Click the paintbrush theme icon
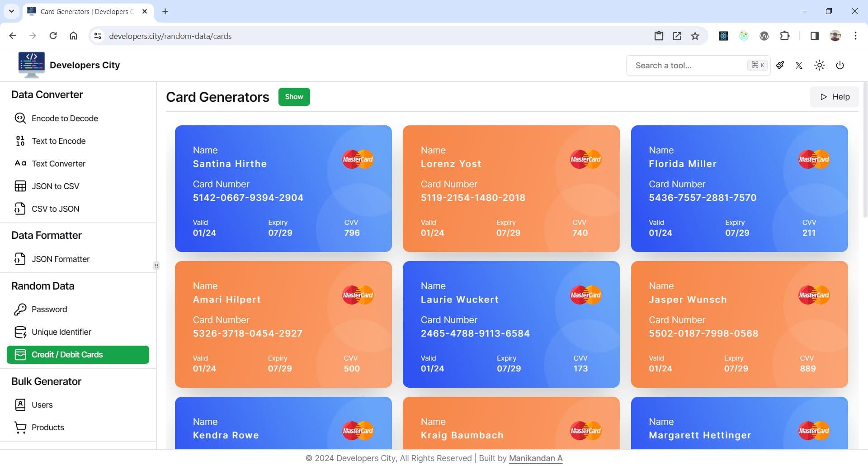This screenshot has width=868, height=466. tap(780, 65)
